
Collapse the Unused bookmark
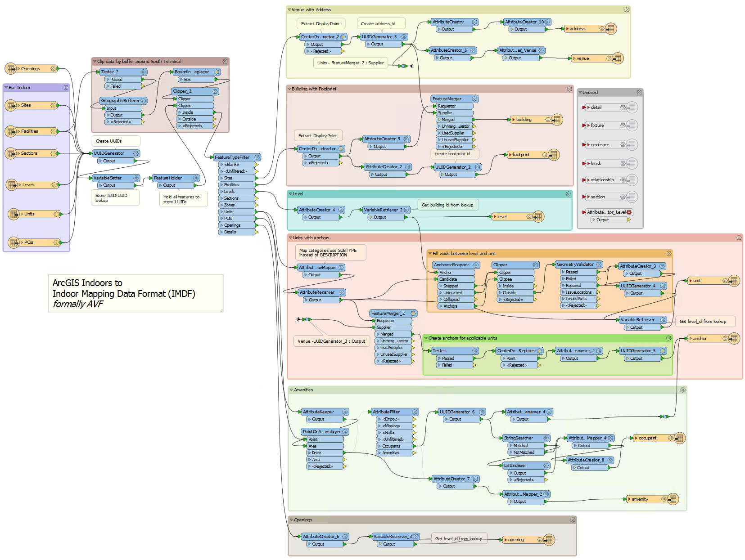tap(580, 92)
